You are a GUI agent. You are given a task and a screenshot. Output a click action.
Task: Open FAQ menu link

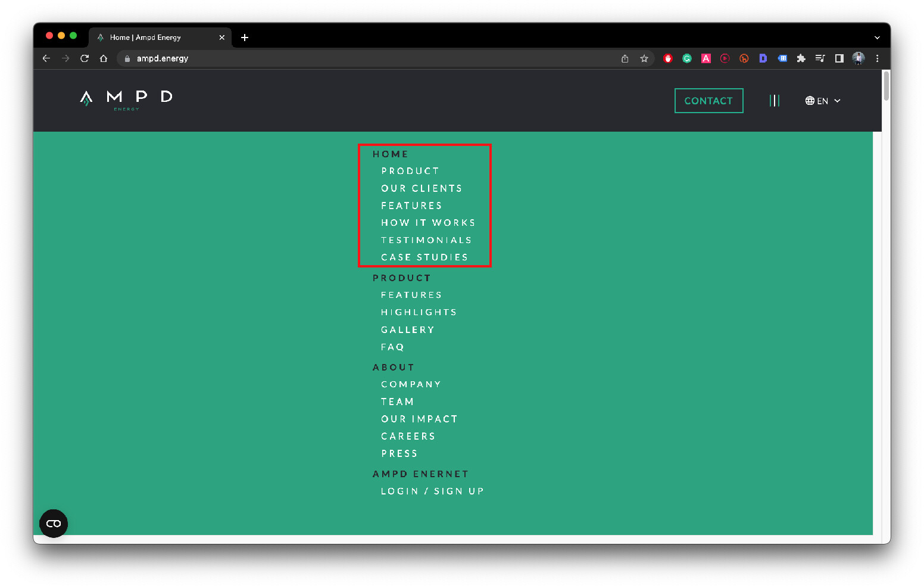tap(393, 347)
